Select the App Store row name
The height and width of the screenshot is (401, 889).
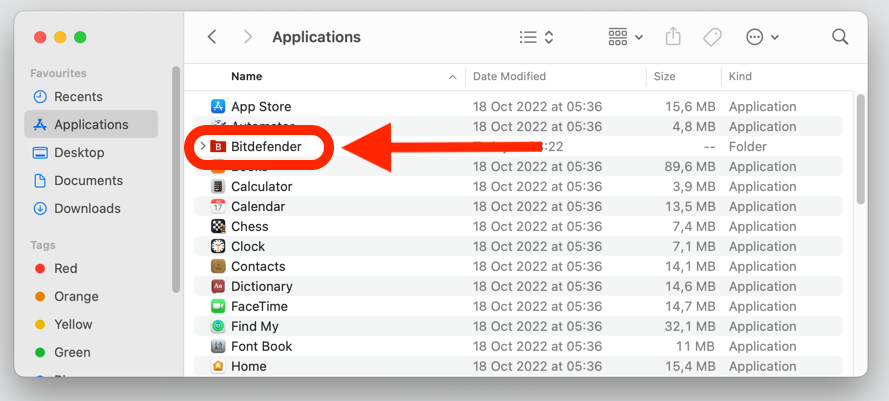pyautogui.click(x=261, y=107)
